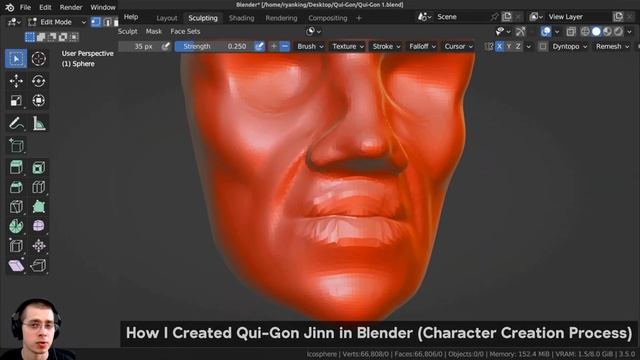Click the Scene name field

(x=461, y=17)
